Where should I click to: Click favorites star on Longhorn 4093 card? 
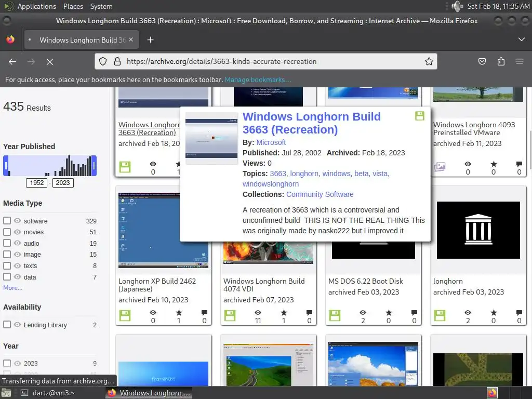(x=494, y=164)
